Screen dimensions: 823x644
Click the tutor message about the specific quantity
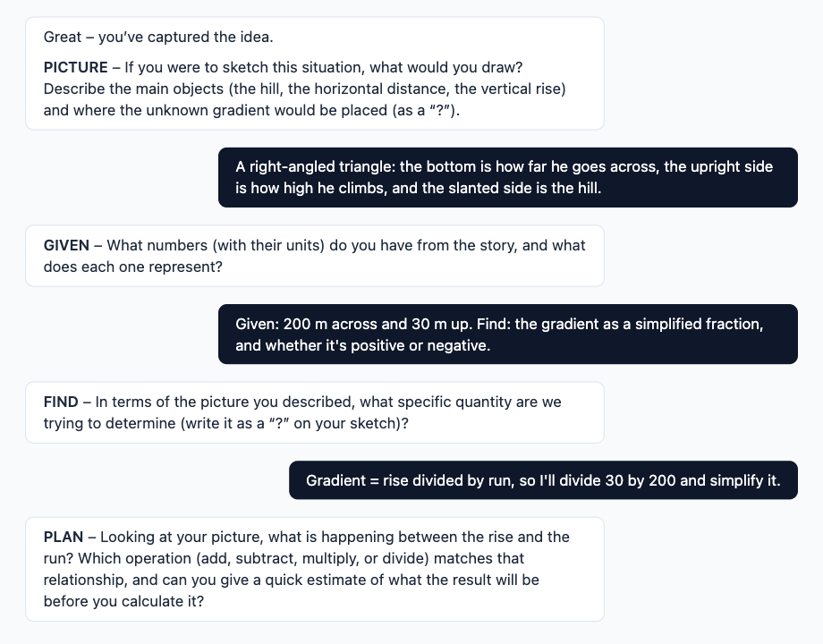click(315, 412)
